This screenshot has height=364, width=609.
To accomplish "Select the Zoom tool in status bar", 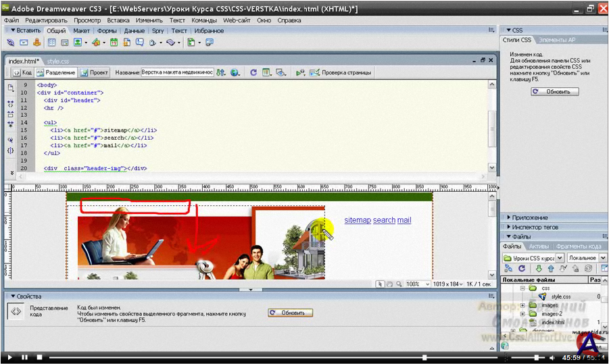I will click(399, 284).
